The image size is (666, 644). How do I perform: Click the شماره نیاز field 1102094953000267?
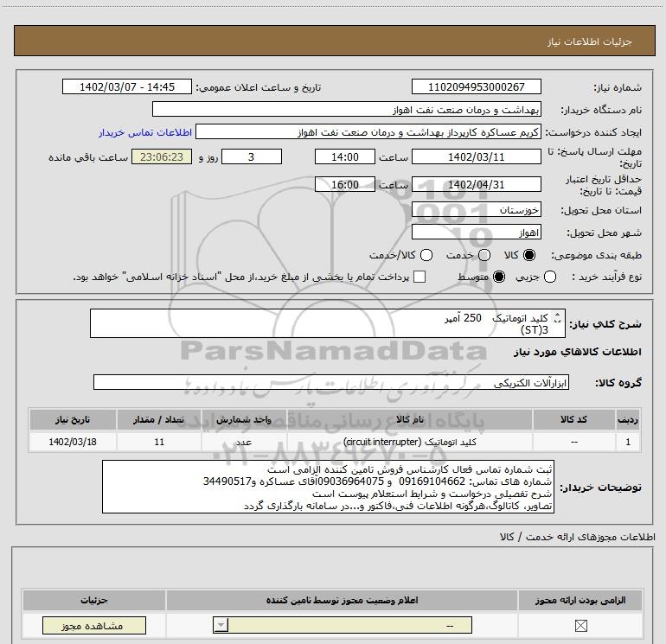(x=476, y=86)
